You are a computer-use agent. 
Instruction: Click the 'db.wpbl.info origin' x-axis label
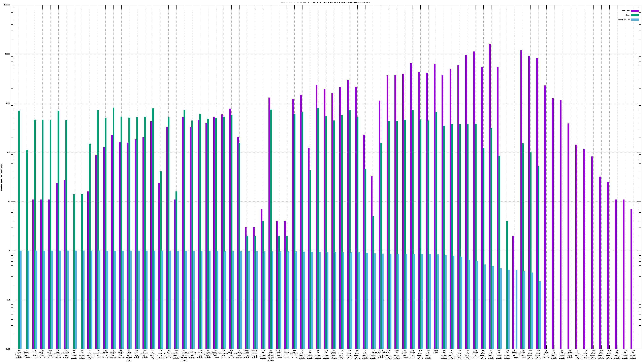(x=137, y=354)
